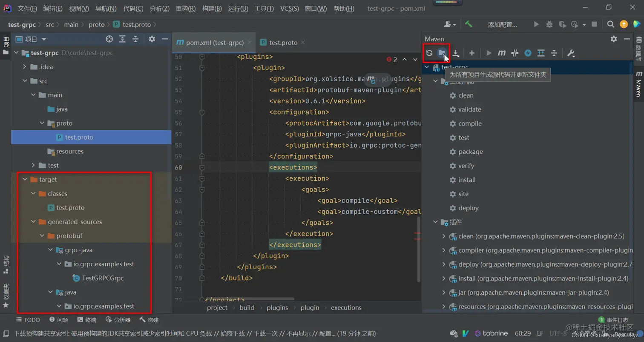Collapse all nodes in Maven panel
Screen dimensions: 644x342
[x=554, y=53]
